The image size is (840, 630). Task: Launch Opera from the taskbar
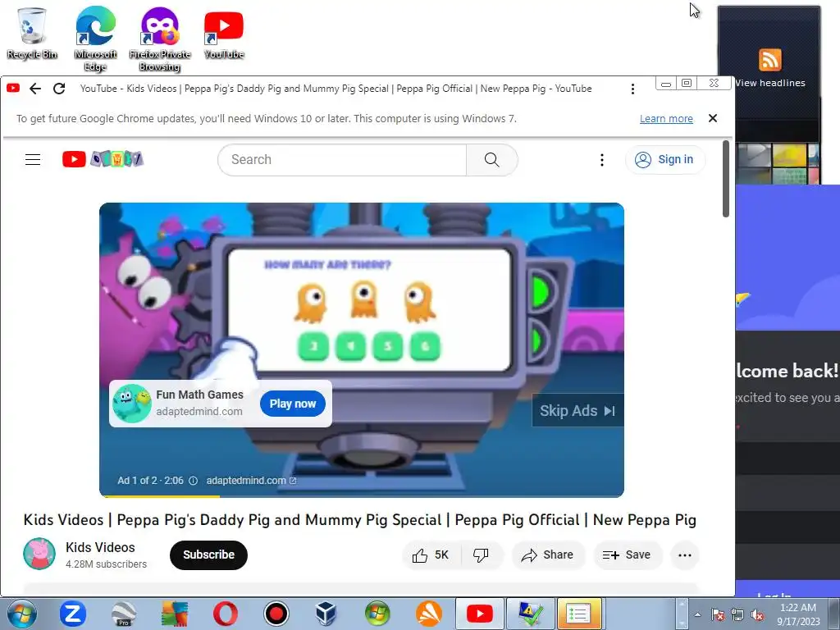click(x=225, y=614)
